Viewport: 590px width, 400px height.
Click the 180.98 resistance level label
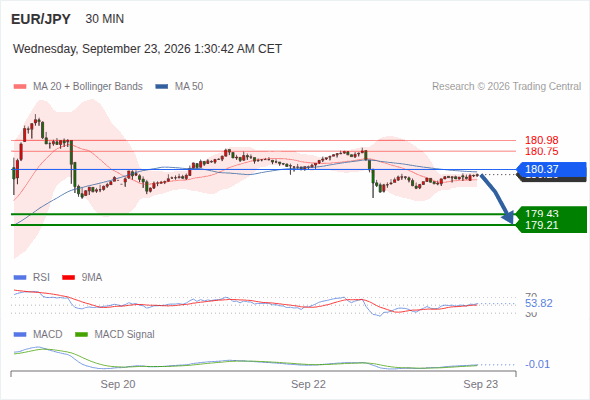[541, 140]
